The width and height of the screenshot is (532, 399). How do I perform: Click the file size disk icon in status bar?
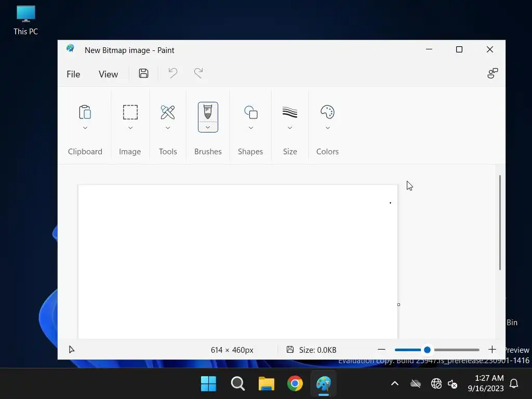tap(290, 350)
